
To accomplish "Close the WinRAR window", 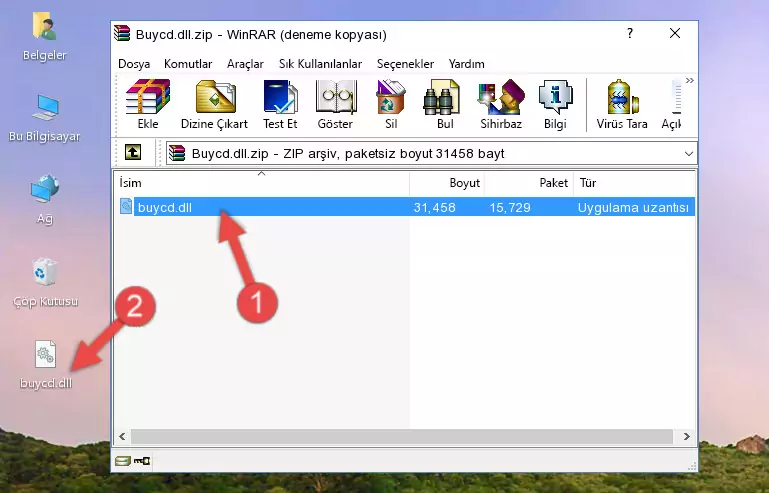I will [675, 33].
